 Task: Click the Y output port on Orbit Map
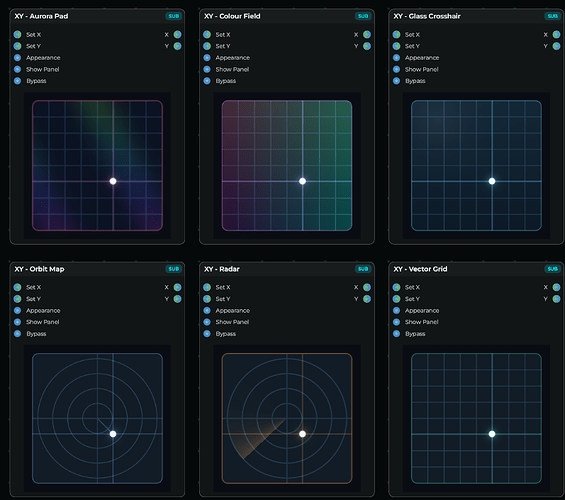tap(178, 299)
